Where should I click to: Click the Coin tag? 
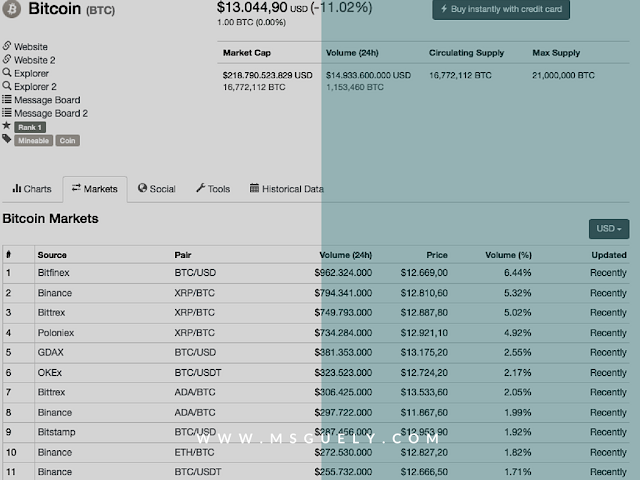click(67, 141)
